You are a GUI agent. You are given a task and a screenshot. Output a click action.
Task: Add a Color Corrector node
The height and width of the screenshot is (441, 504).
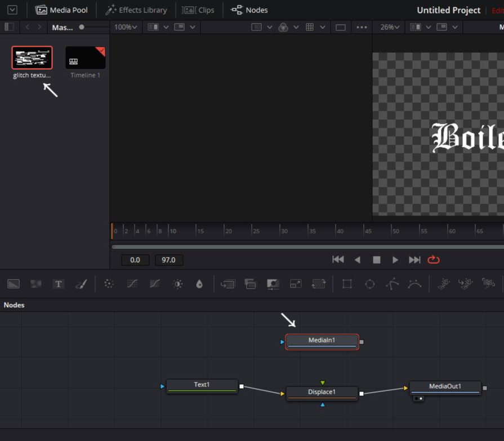109,284
